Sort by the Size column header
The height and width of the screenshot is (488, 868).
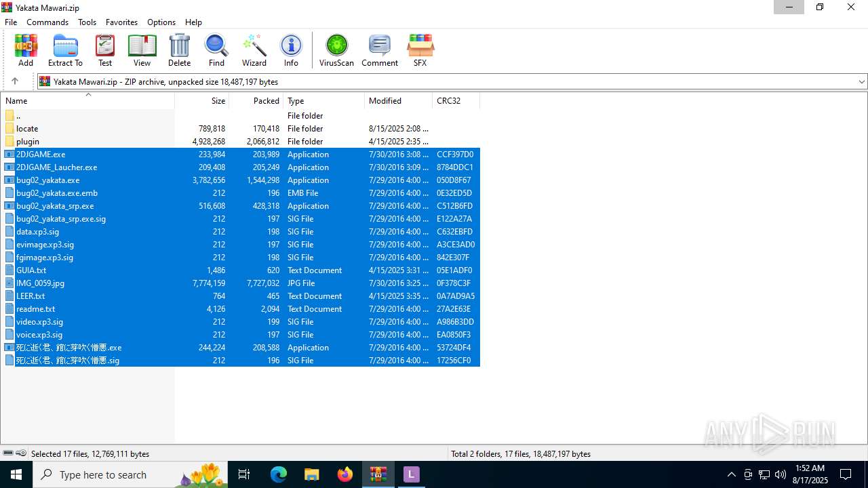pos(202,100)
